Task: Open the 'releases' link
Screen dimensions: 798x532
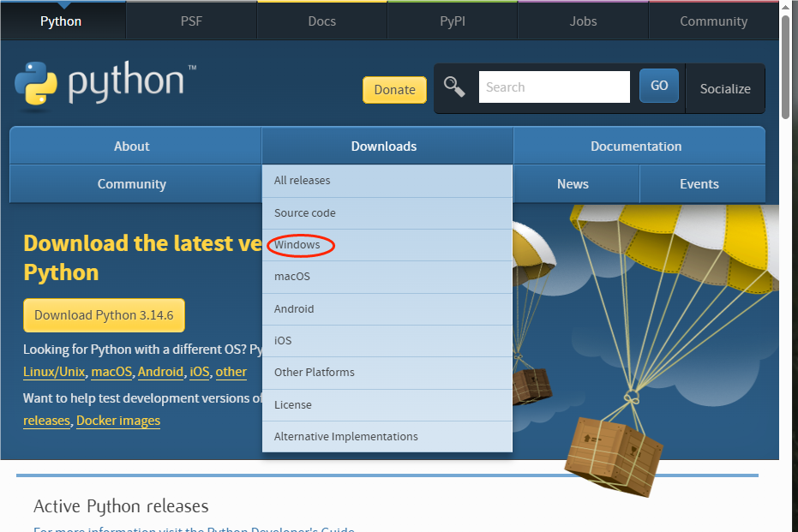Action: (x=46, y=421)
